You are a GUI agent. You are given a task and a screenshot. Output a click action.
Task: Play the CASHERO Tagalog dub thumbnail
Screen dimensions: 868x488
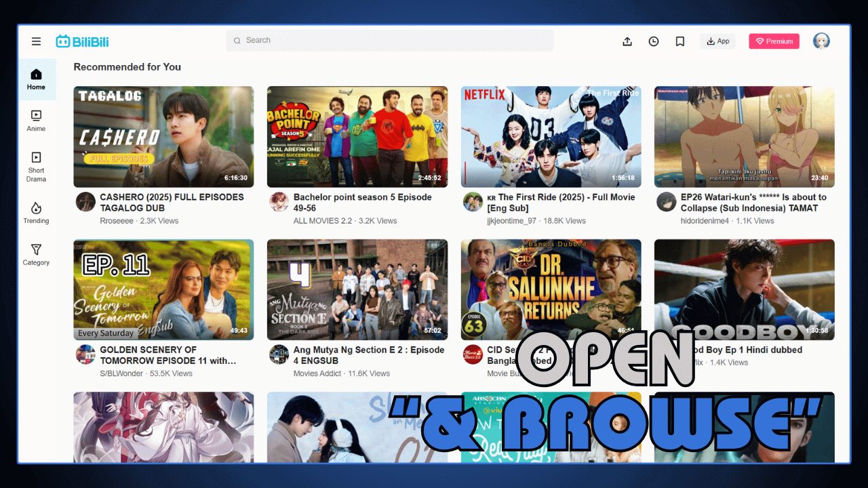click(x=163, y=135)
